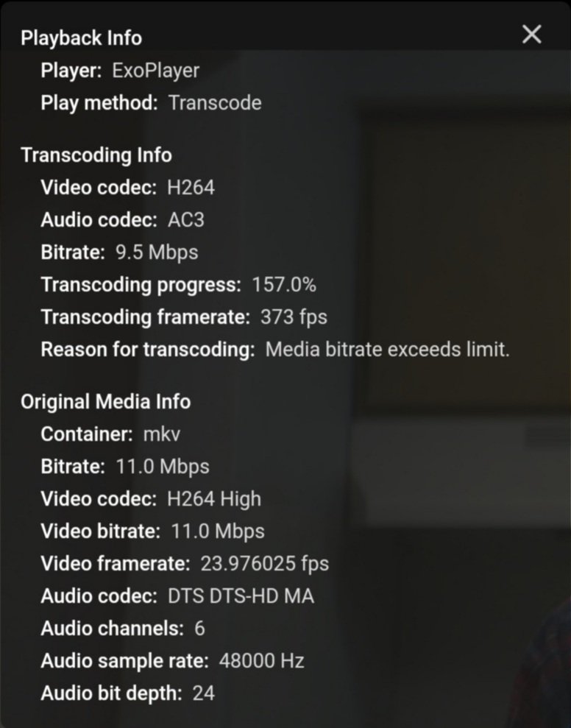Image resolution: width=571 pixels, height=728 pixels.
Task: Select the mkv container value
Action: (162, 434)
